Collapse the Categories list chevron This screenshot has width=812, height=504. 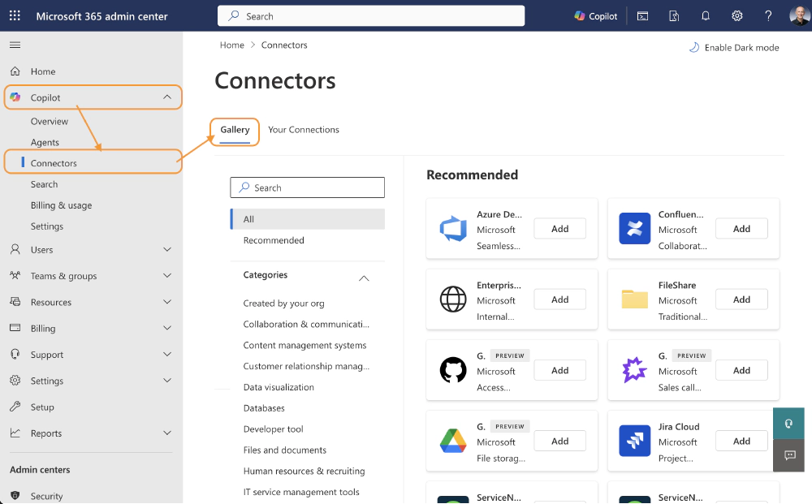[364, 278]
